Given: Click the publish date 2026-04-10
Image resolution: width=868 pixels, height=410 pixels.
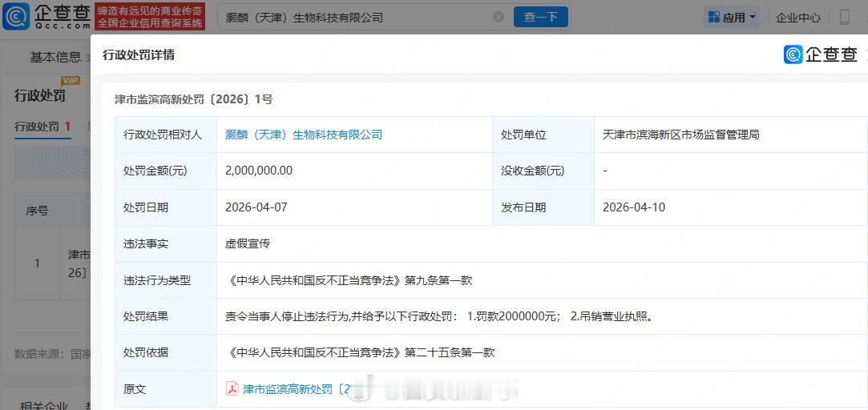Looking at the screenshot, I should click(634, 207).
